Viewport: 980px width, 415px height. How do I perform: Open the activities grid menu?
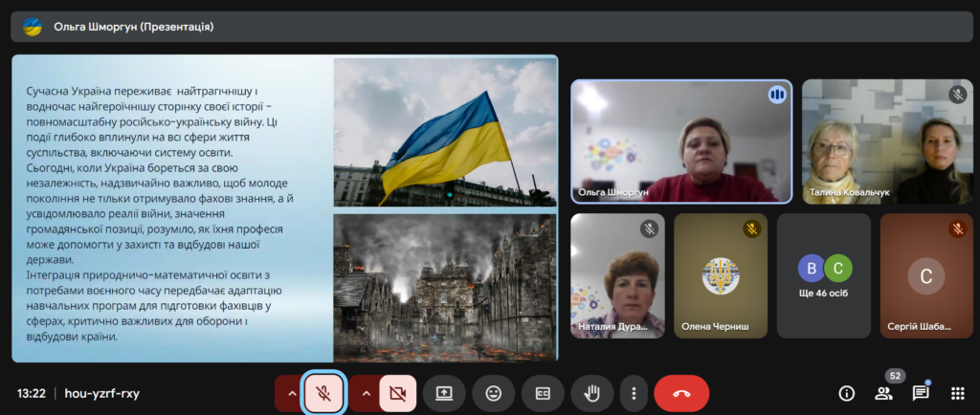click(x=956, y=393)
